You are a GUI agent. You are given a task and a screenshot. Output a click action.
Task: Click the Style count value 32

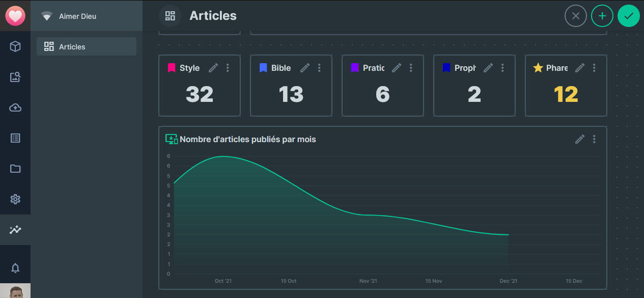coord(200,94)
